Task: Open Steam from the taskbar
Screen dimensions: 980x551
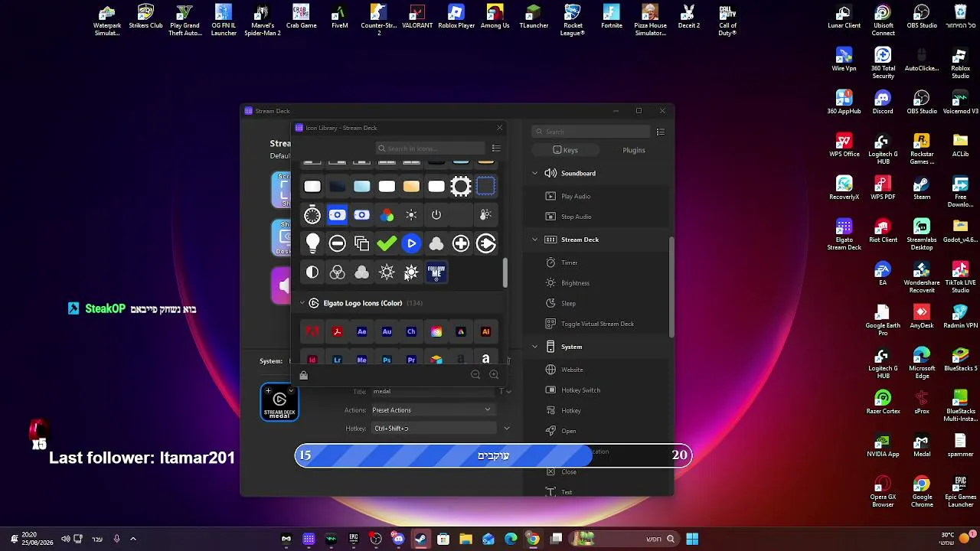Action: (x=420, y=539)
